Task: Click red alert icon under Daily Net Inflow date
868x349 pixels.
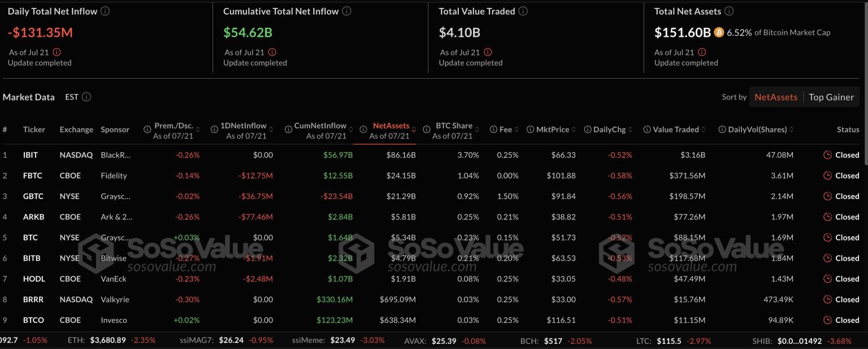Action: (x=57, y=52)
